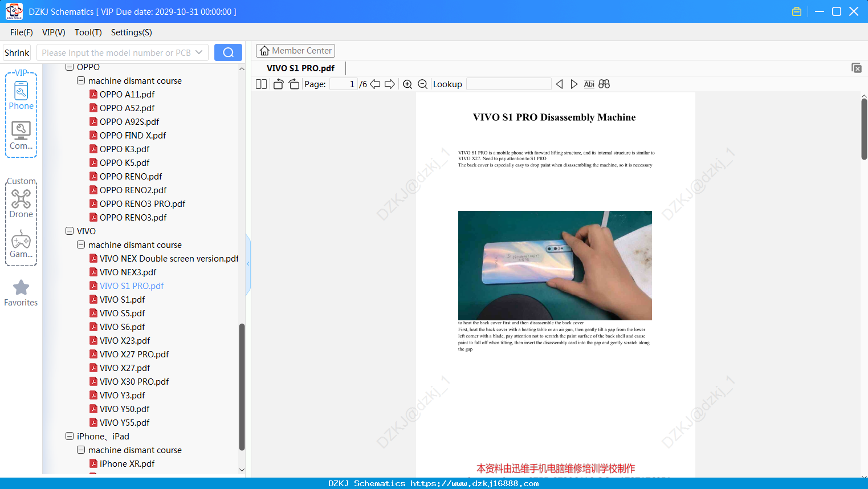
Task: Toggle the two-page view icon
Action: [262, 84]
